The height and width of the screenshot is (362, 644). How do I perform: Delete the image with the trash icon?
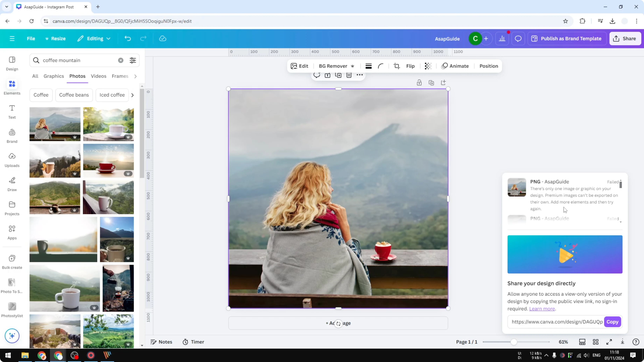coord(349,75)
